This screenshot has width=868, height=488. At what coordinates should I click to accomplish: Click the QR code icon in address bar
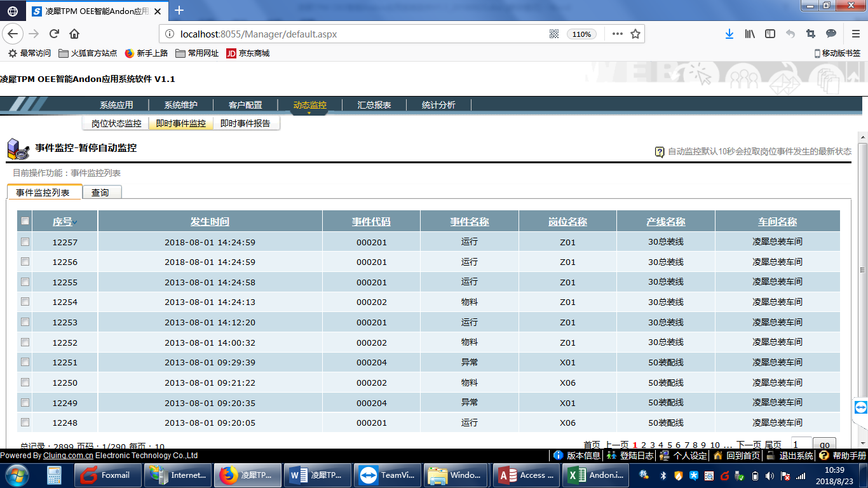click(x=553, y=34)
